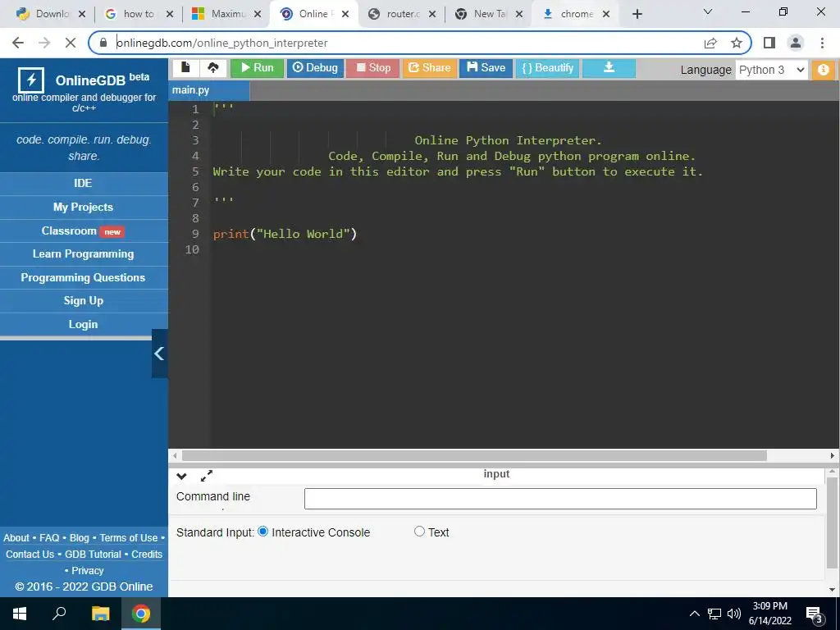Viewport: 840px width, 630px height.
Task: Switch to the 'how to' Google tab
Action: pyautogui.click(x=138, y=15)
